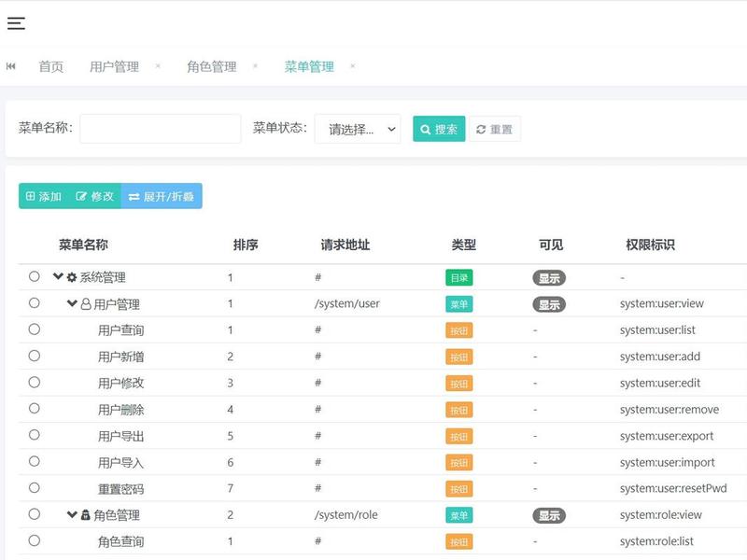Screen dimensions: 747x560
Task: Close the 角色管理 tab with its x
Action: (255, 65)
